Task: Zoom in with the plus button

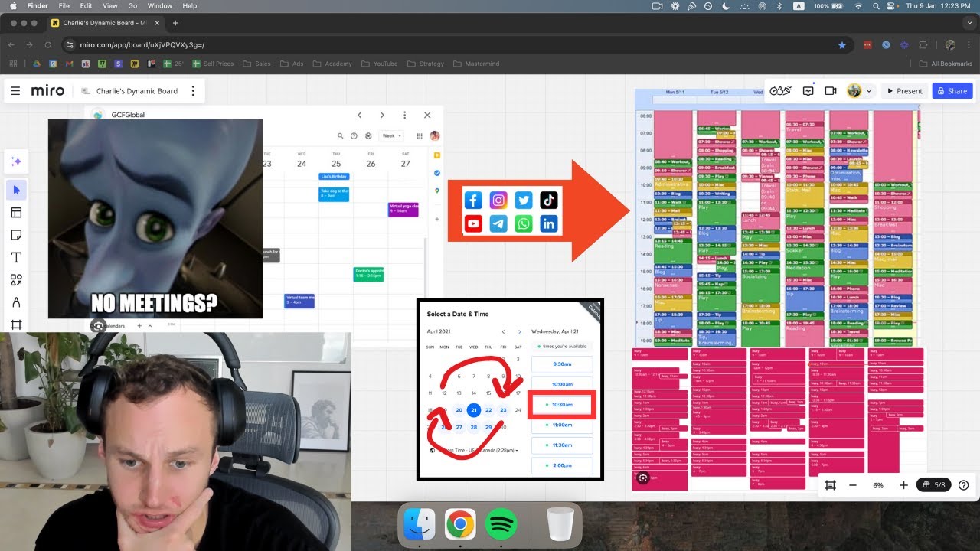Action: [x=903, y=485]
